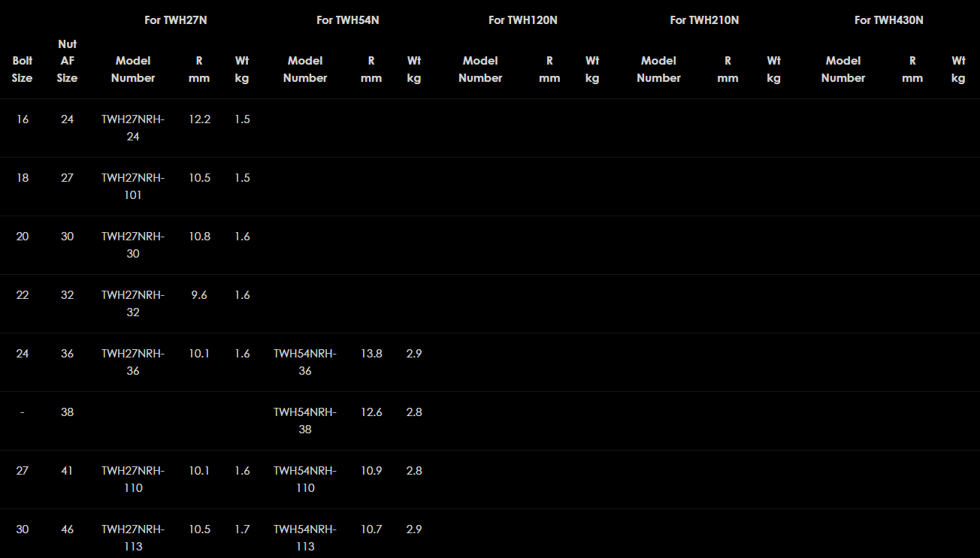Click the Bolt Size column header
This screenshot has width=980, height=558.
[23, 69]
